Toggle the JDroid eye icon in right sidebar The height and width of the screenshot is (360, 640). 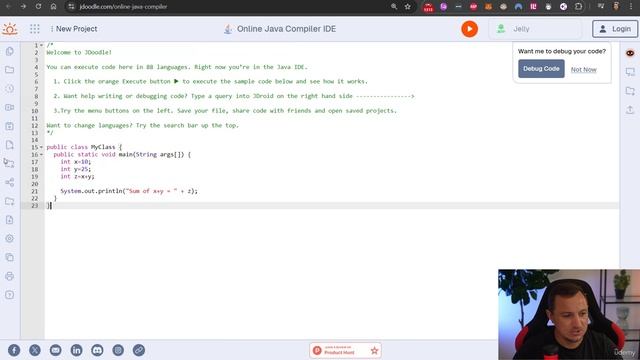630,53
